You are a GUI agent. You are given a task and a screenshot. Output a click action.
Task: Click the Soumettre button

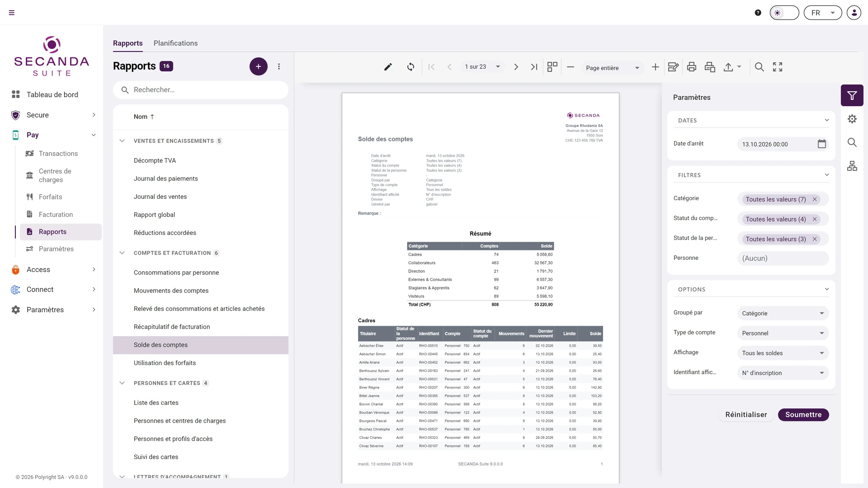pyautogui.click(x=803, y=415)
